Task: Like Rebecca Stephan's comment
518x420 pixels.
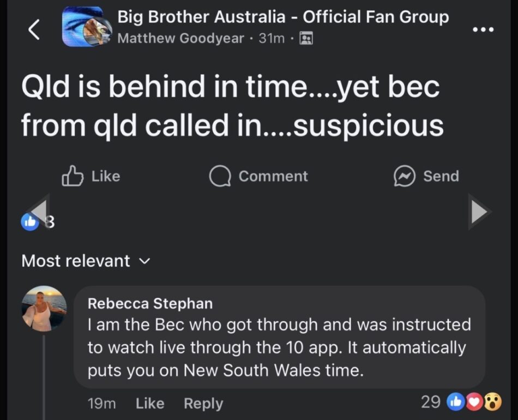Action: pyautogui.click(x=149, y=403)
